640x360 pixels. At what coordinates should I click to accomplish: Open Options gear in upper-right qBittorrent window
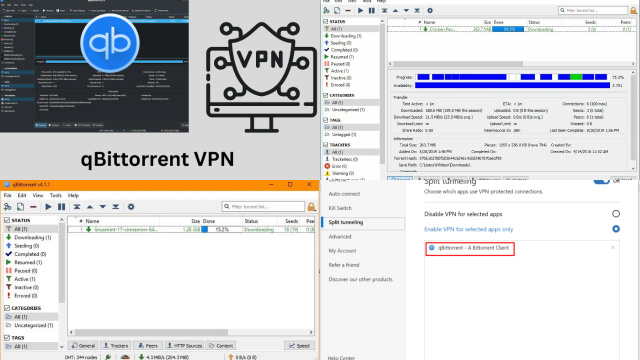pos(430,10)
